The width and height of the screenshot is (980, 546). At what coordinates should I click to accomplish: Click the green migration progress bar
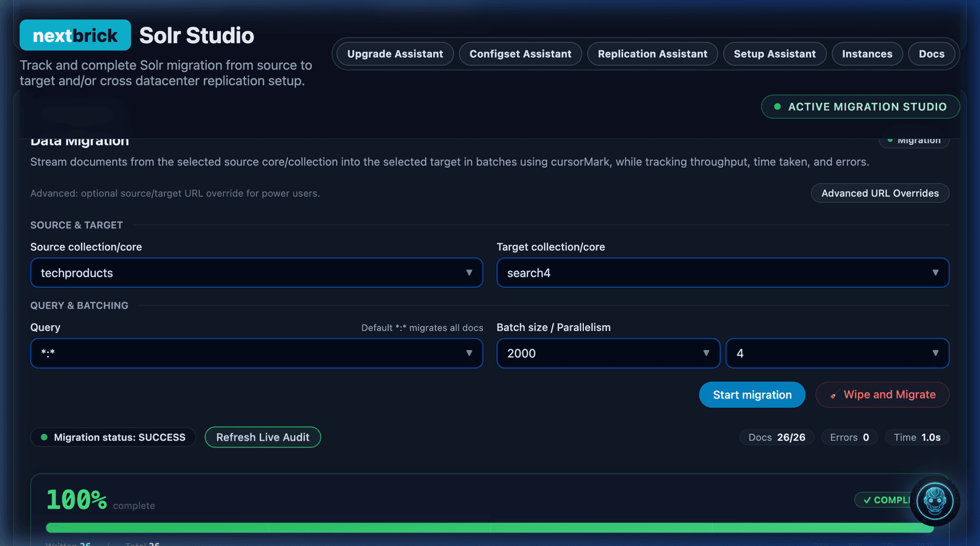coord(490,528)
